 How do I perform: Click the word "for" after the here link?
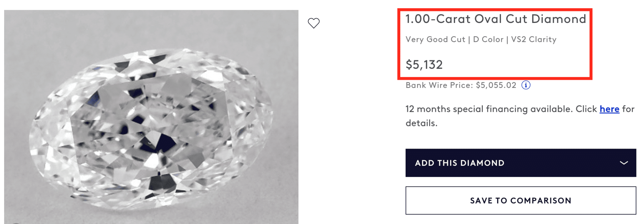pos(628,109)
